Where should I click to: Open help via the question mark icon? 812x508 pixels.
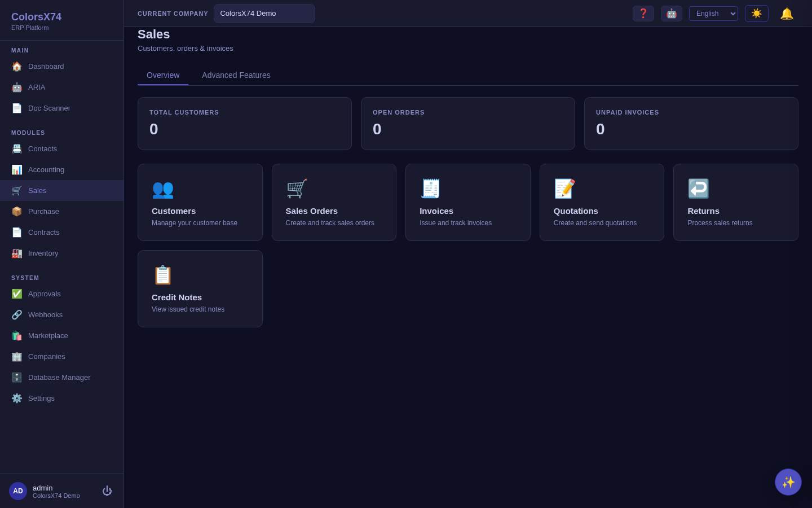[x=643, y=14]
